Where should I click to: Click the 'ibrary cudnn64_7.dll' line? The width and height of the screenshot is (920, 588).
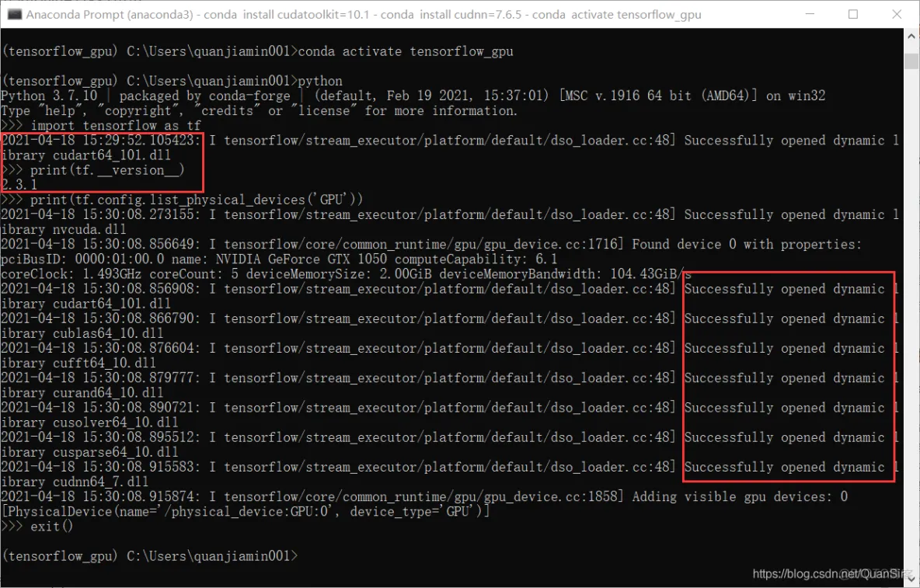[x=75, y=482]
